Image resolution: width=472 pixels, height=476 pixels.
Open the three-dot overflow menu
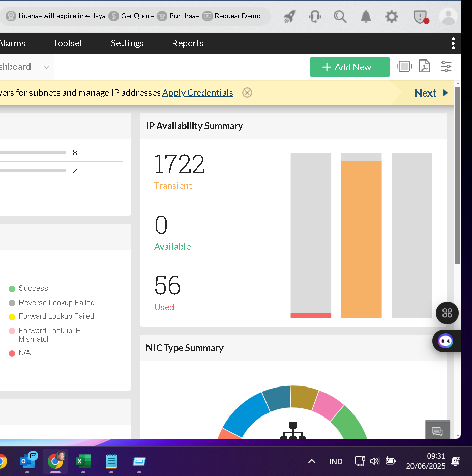pyautogui.click(x=453, y=43)
